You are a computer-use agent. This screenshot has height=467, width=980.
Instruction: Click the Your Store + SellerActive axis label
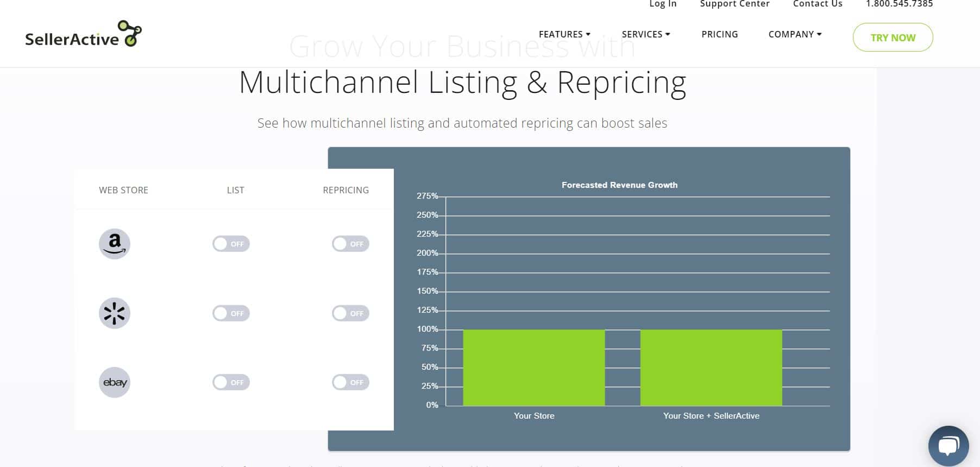pos(711,416)
